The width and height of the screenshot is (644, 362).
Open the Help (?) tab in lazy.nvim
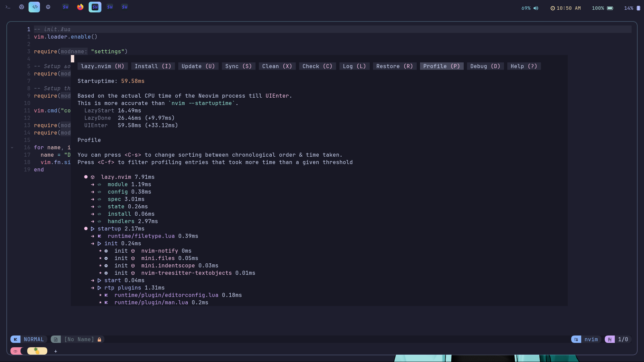coord(523,66)
